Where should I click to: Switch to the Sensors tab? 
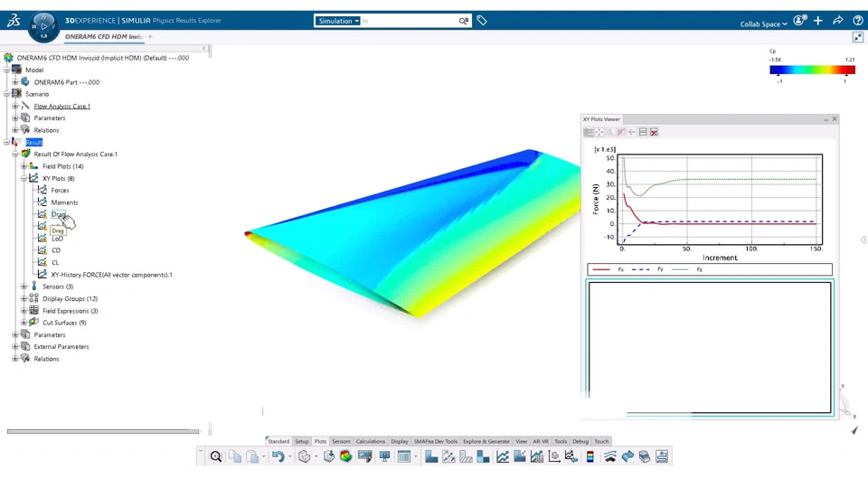click(341, 442)
